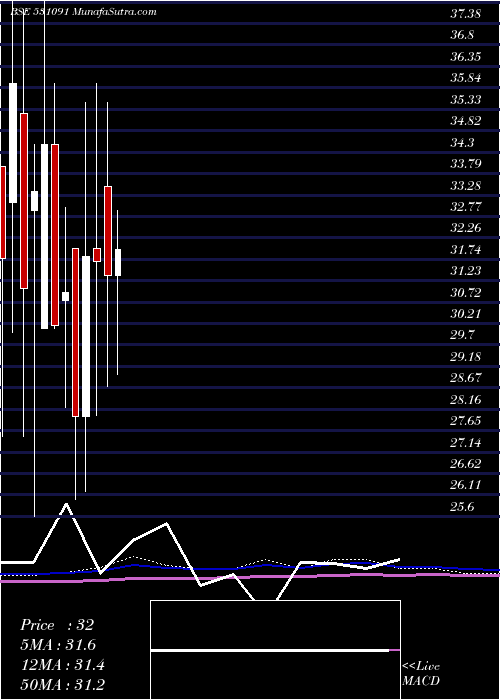Click the price label 35.84
The height and width of the screenshot is (700, 500).
(x=465, y=79)
